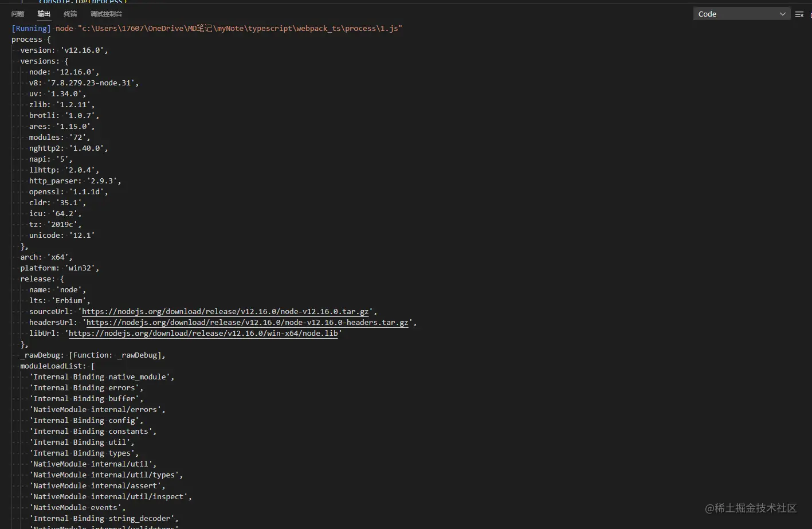This screenshot has height=529, width=812.
Task: Click the 'NativeModule internal/util/types' entry
Action: click(106, 475)
